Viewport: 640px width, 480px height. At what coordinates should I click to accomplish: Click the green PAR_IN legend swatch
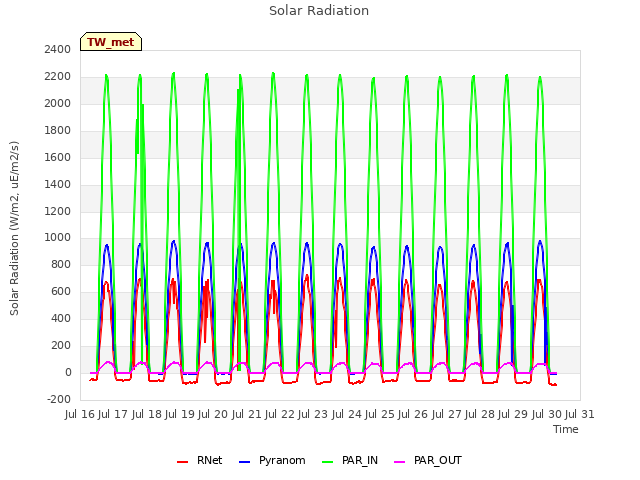(x=328, y=462)
